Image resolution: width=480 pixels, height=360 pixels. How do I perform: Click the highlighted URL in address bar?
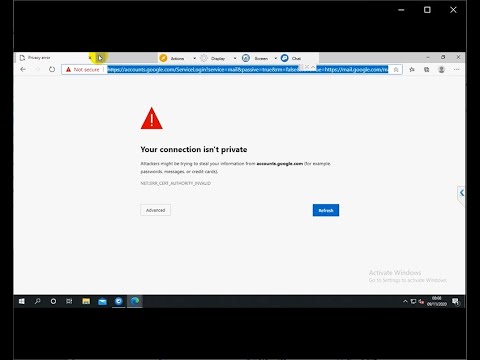pos(247,69)
